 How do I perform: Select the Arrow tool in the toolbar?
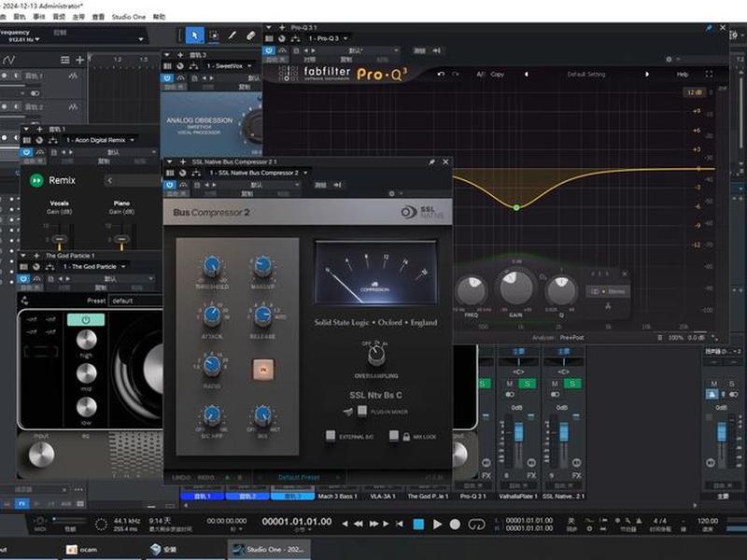click(x=195, y=35)
